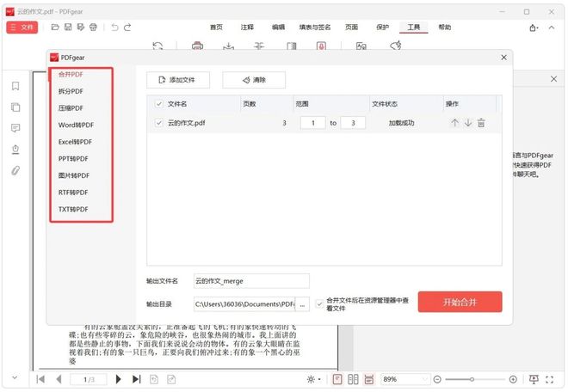Open the attachments paperclip sidebar icon
The width and height of the screenshot is (568, 392).
(15, 170)
